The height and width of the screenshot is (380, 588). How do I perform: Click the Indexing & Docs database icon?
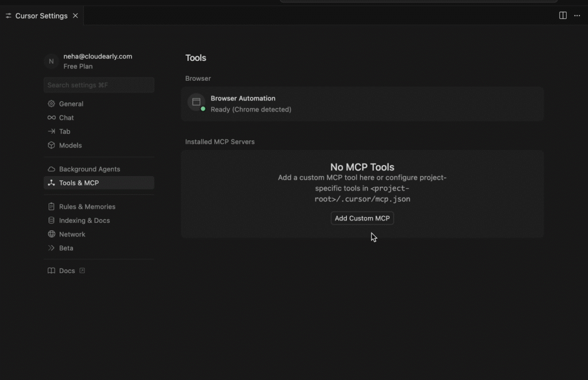[52, 220]
